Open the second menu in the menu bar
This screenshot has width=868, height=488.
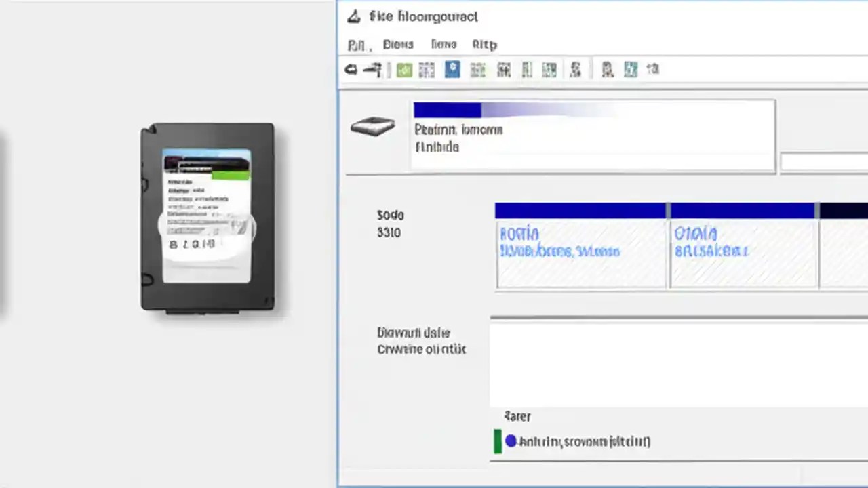click(398, 44)
